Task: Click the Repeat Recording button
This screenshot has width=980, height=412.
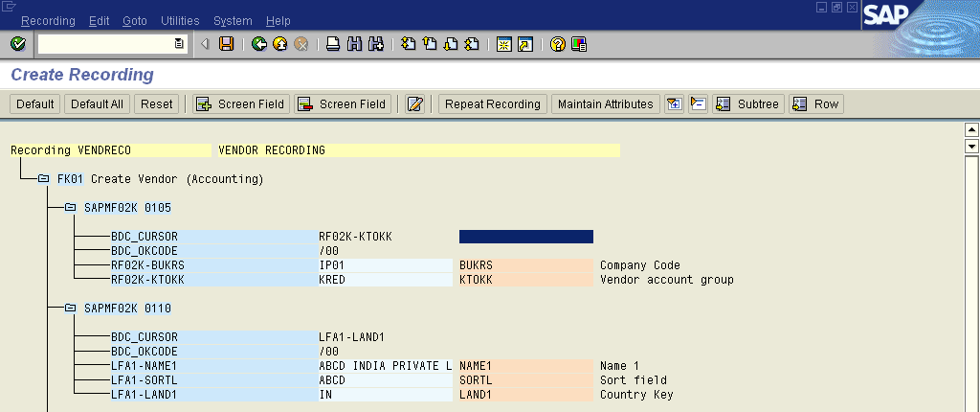Action: (492, 104)
